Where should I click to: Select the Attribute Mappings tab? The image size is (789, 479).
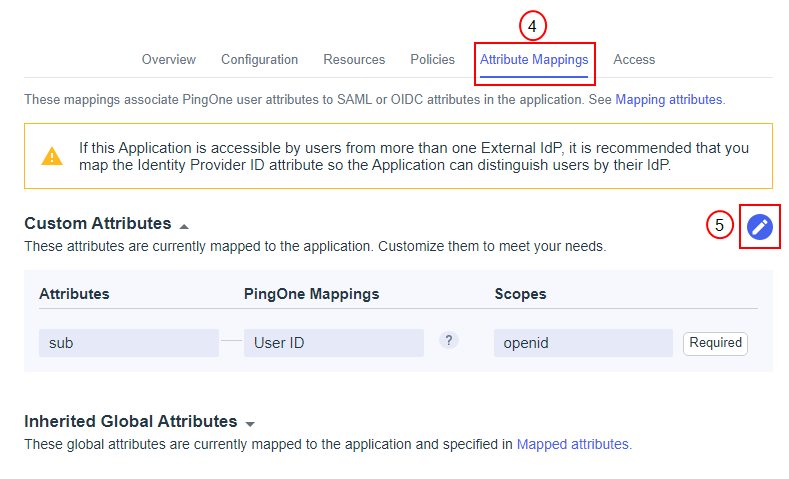point(534,60)
